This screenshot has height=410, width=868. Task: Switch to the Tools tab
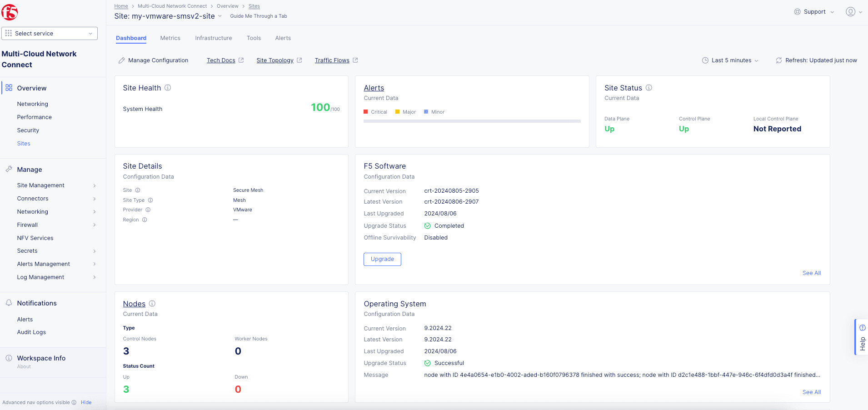254,38
